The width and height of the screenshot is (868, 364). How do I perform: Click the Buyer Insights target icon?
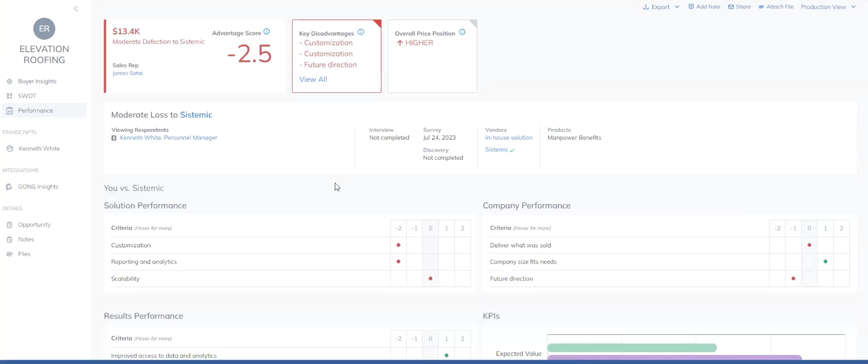point(9,81)
